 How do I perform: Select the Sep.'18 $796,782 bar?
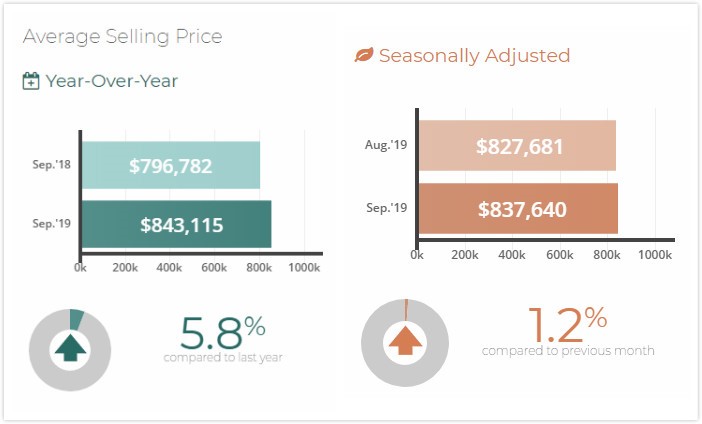pyautogui.click(x=170, y=166)
